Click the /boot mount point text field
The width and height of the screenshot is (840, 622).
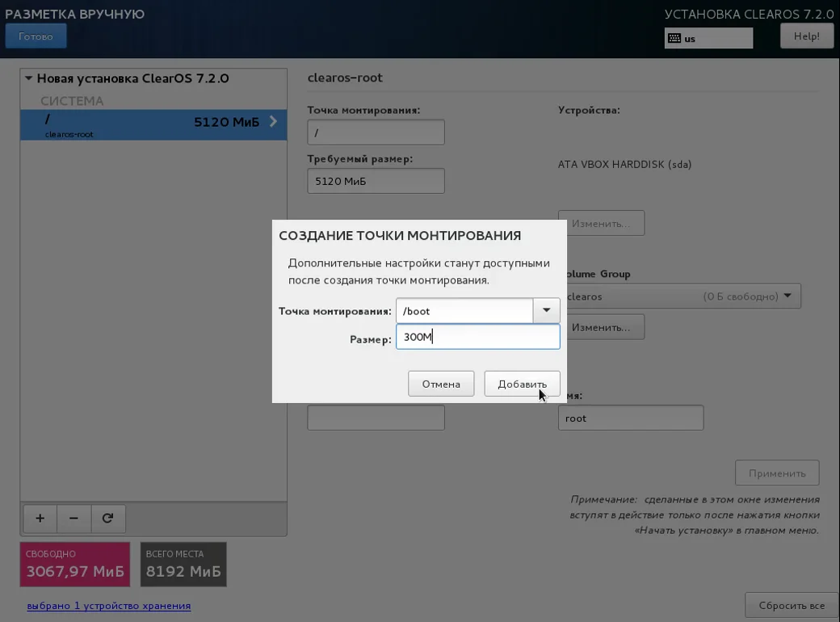pos(464,311)
